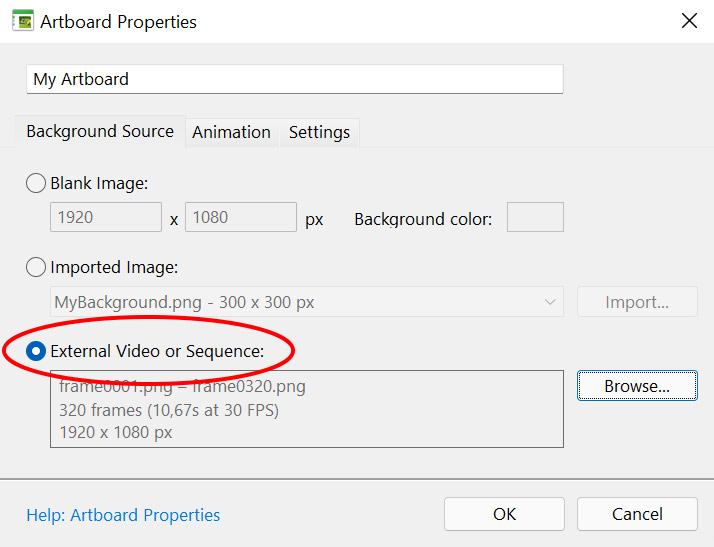Click the width field showing 1920
The image size is (714, 547).
pyautogui.click(x=105, y=217)
